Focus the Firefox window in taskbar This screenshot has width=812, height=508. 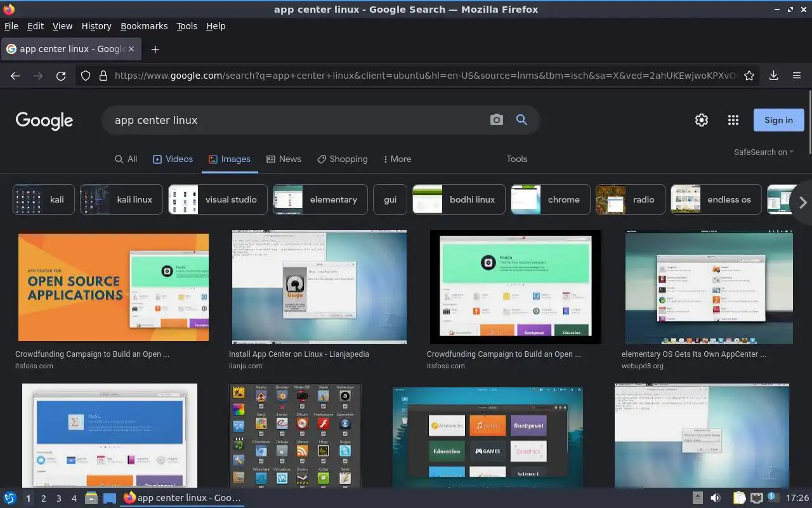(x=183, y=498)
